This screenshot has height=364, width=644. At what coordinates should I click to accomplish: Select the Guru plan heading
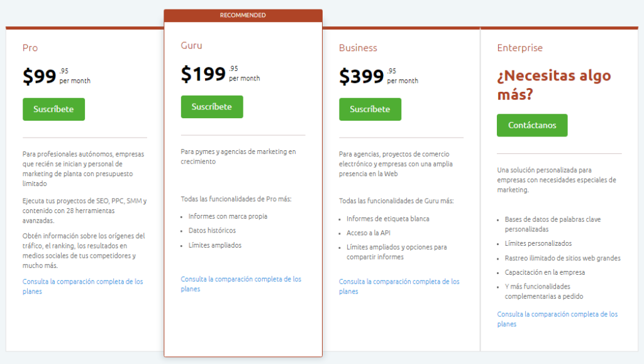coord(191,45)
